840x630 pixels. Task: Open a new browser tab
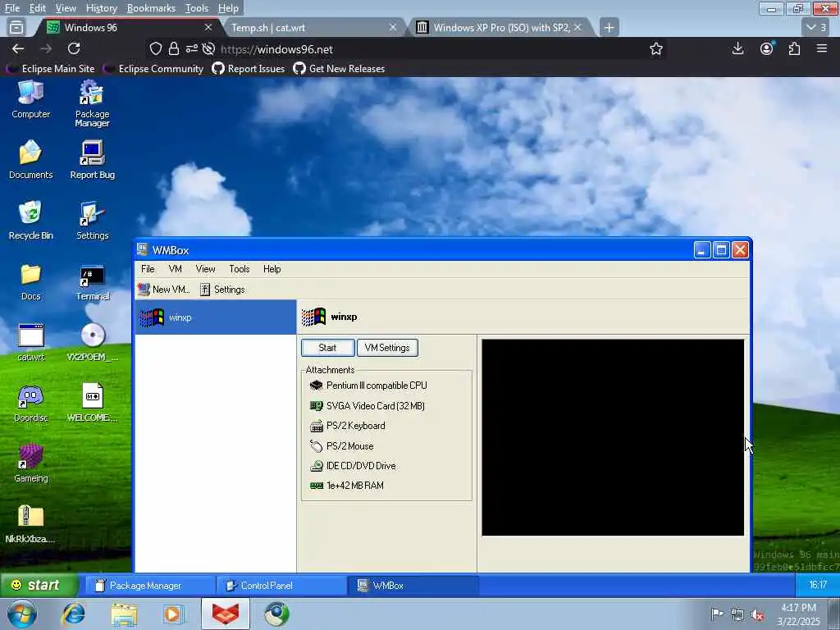tap(609, 27)
